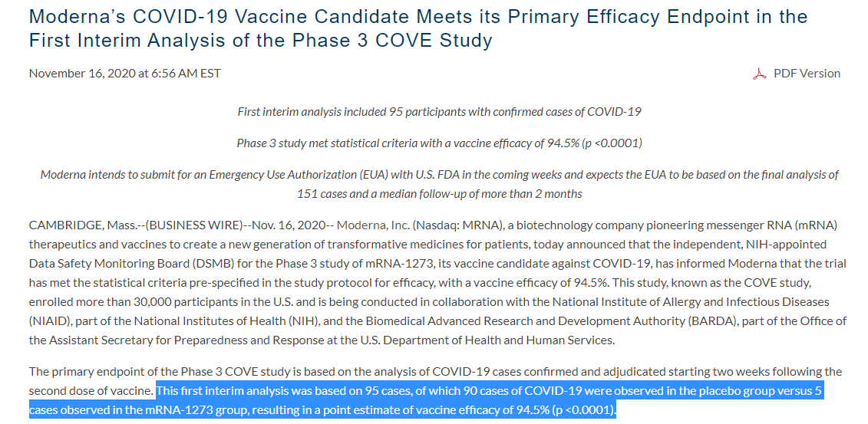Click the italic line stating 94.5% vaccine efficacy
Screen dimensions: 868x424
click(439, 143)
